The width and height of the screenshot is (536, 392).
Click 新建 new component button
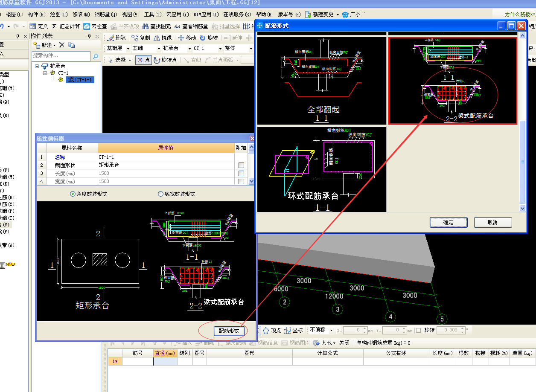pyautogui.click(x=44, y=45)
